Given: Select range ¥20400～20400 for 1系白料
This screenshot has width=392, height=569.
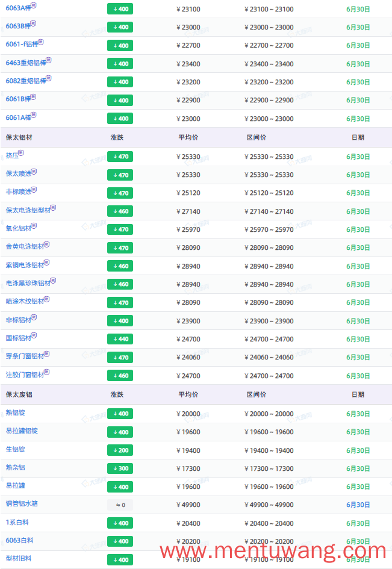Looking at the screenshot, I should [x=269, y=524].
